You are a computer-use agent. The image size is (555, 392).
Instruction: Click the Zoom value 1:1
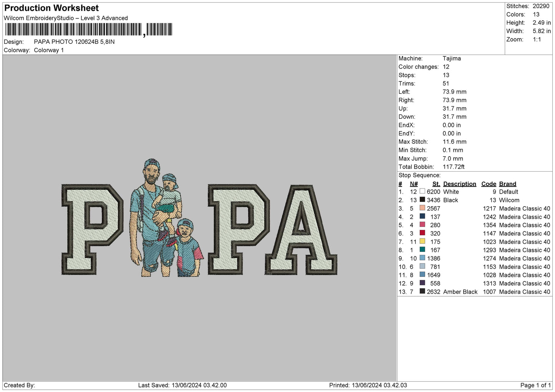[x=537, y=40]
